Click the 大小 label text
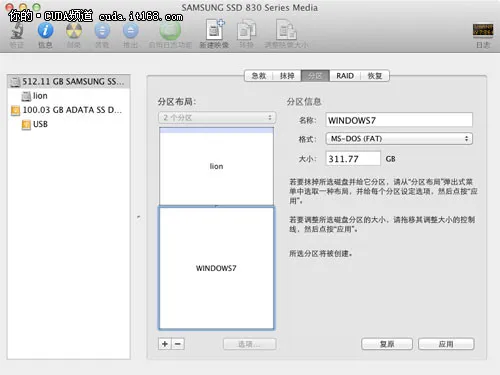500x375 pixels. click(x=307, y=159)
